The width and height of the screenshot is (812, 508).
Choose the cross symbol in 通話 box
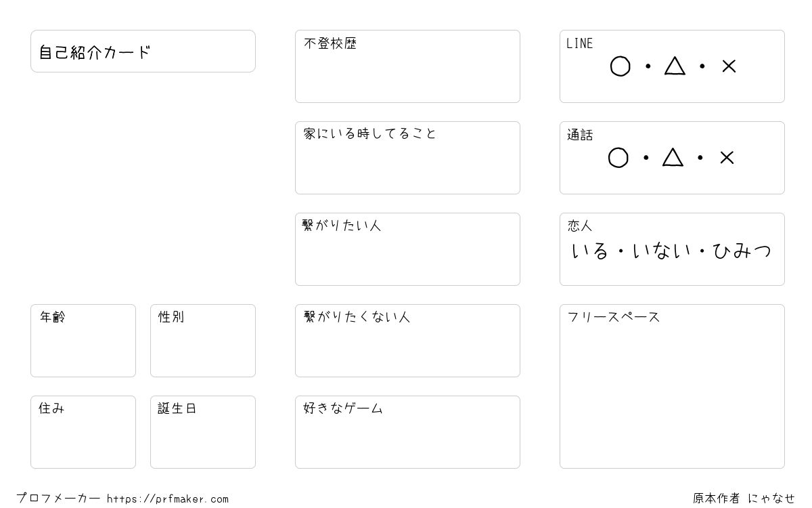point(727,158)
